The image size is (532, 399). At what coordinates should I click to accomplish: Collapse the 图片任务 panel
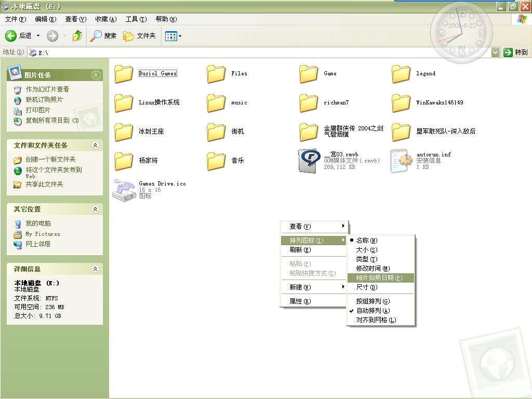pyautogui.click(x=96, y=75)
